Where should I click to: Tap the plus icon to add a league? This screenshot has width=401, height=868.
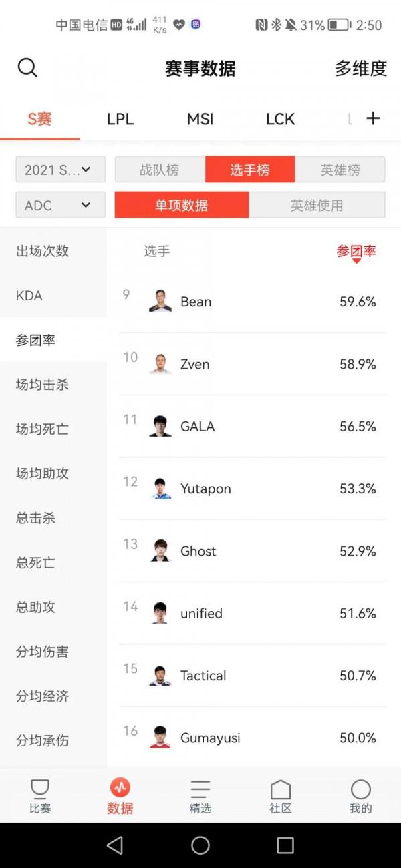click(x=373, y=118)
